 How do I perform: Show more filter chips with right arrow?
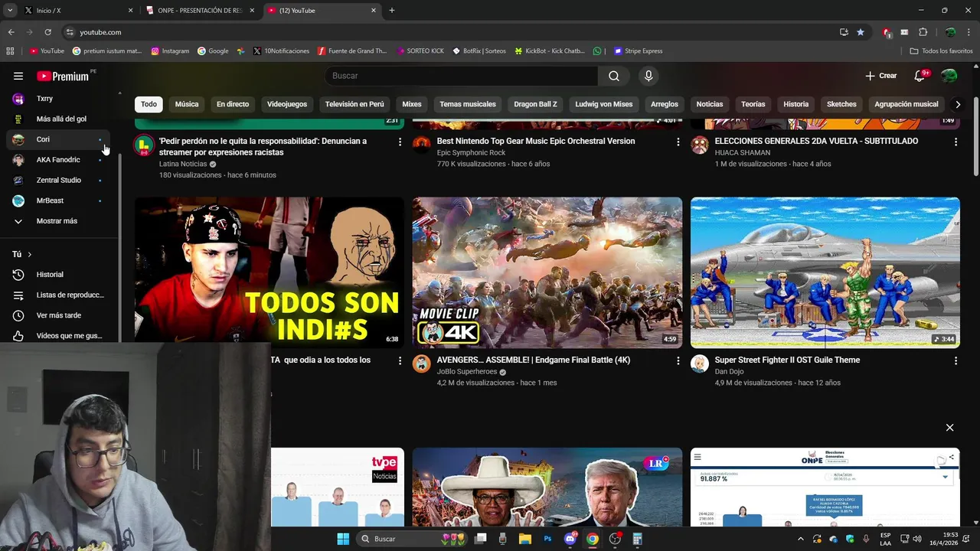pos(957,104)
